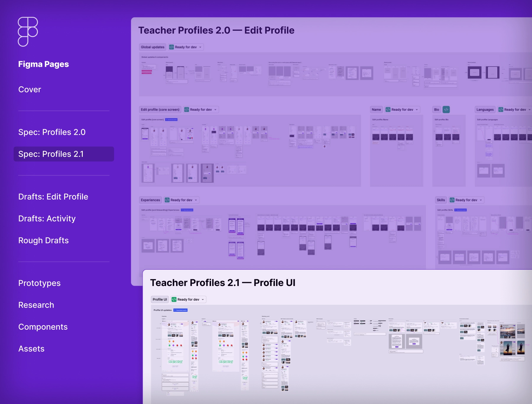Screen dimensions: 532x404
Task: Open Ready for dev dropdown for Languages
Action: click(x=529, y=109)
